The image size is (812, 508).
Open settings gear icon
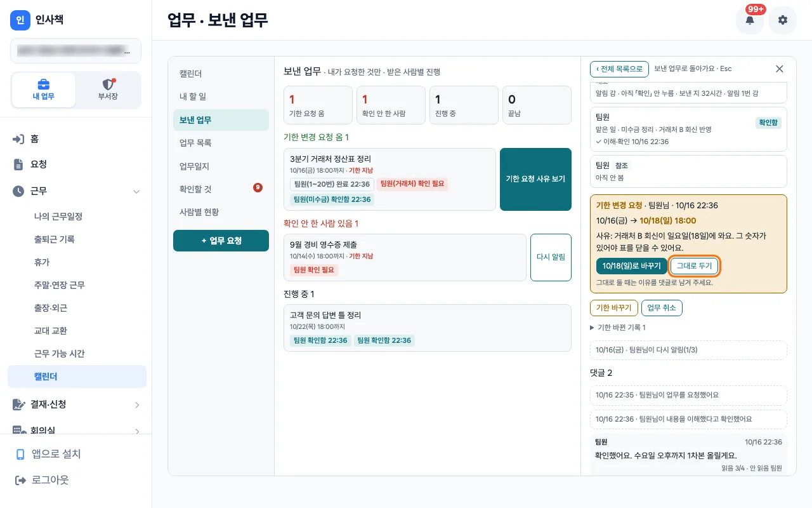coord(783,20)
